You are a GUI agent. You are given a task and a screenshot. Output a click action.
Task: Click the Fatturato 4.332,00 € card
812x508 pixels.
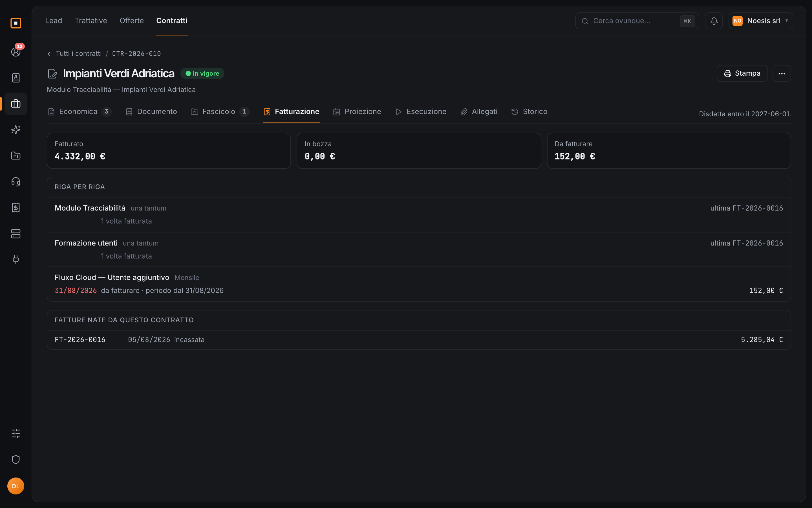(x=169, y=150)
